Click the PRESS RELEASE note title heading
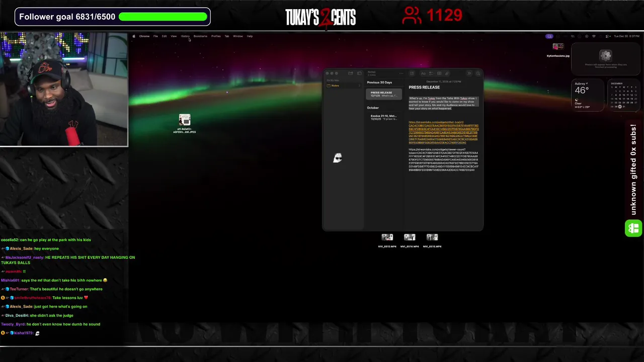 coord(424,87)
